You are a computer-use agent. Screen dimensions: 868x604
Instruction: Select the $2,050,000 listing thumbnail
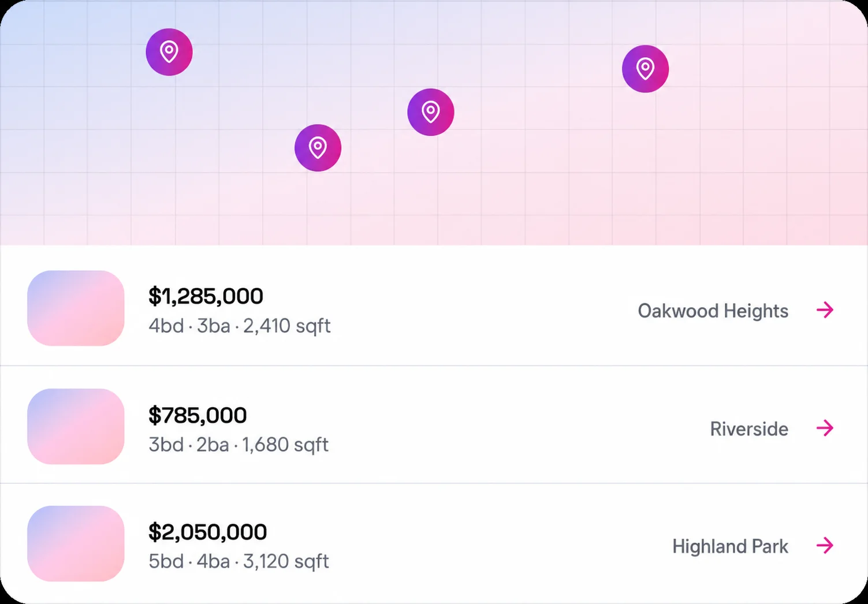click(x=76, y=543)
